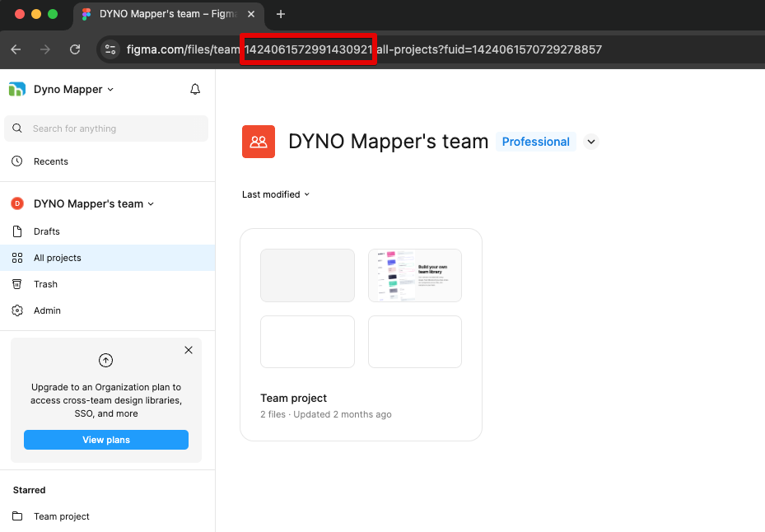765x532 pixels.
Task: Click the Figma URL in address bar
Action: [x=364, y=49]
